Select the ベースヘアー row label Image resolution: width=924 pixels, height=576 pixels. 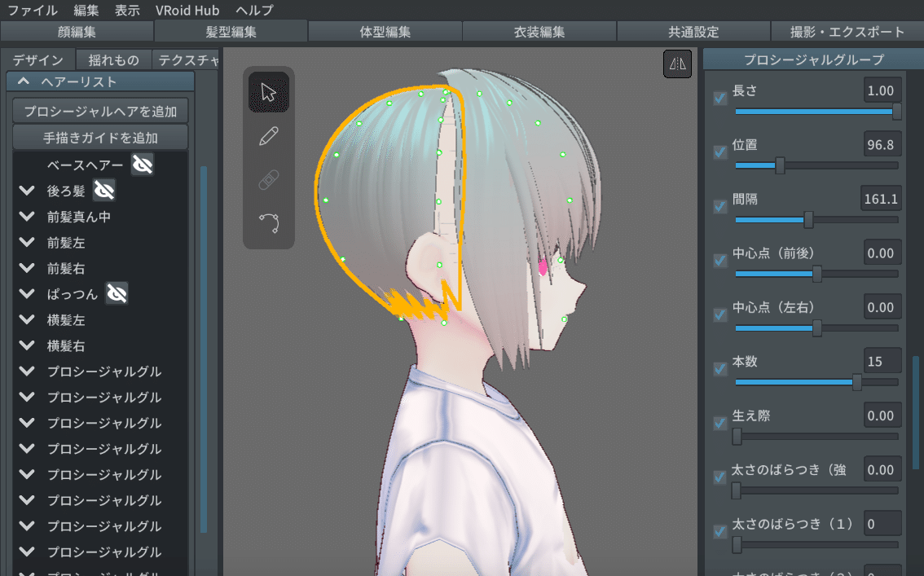[x=86, y=165]
